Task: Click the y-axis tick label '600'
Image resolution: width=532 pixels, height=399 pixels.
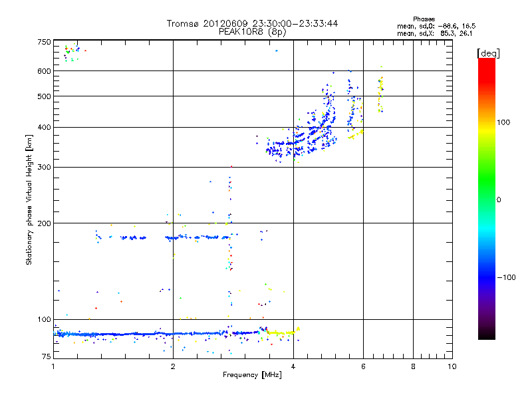Action: [45, 71]
